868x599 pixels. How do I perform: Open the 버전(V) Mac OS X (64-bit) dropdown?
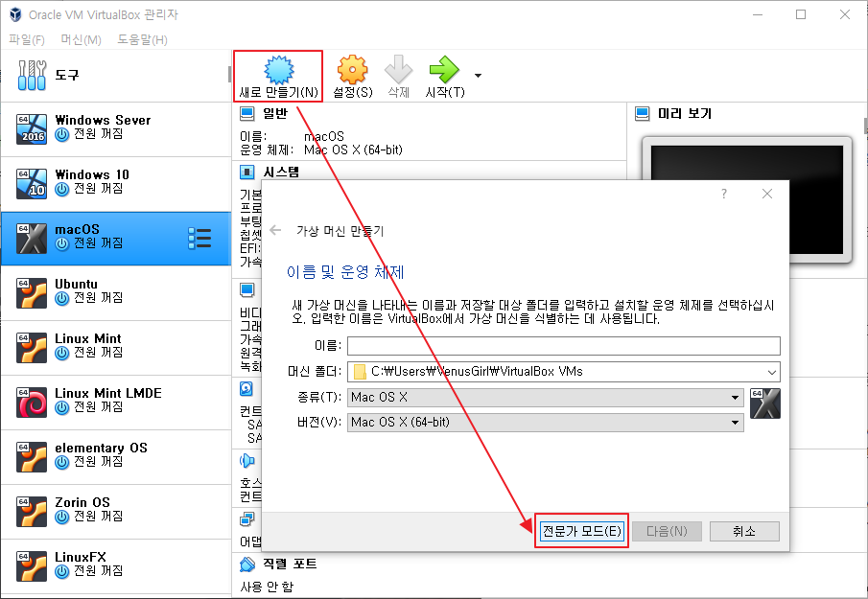546,423
